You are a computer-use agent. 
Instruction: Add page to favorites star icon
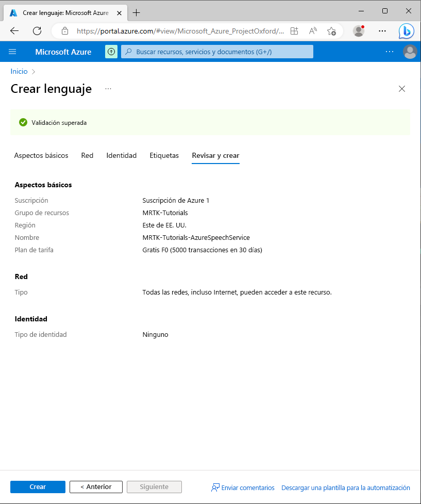coord(331,31)
